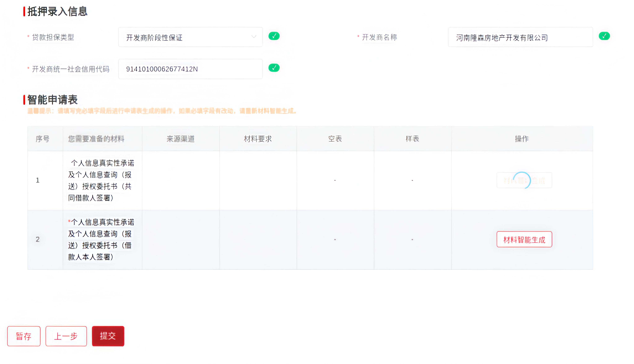This screenshot has width=634, height=364.
Task: Open the 贷款担保类型 dropdown arrow
Action: point(253,37)
